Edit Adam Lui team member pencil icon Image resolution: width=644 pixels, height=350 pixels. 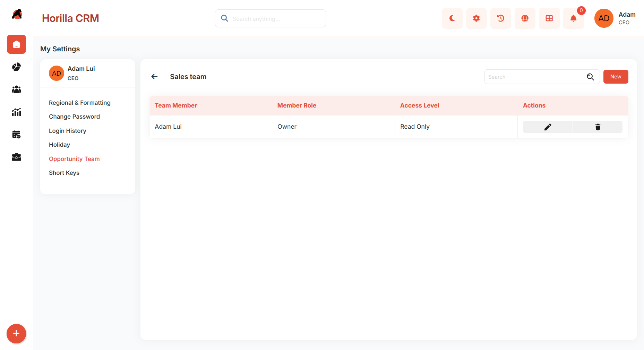point(548,127)
